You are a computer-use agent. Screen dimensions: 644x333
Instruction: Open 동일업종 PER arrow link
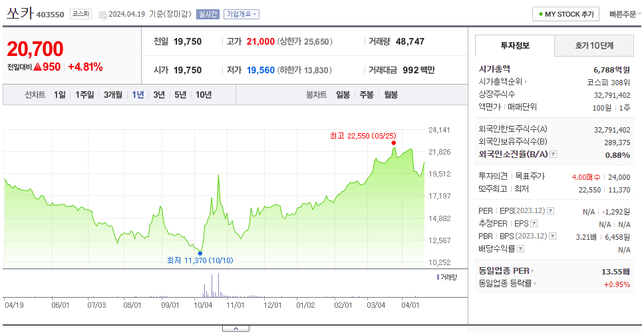coord(533,271)
